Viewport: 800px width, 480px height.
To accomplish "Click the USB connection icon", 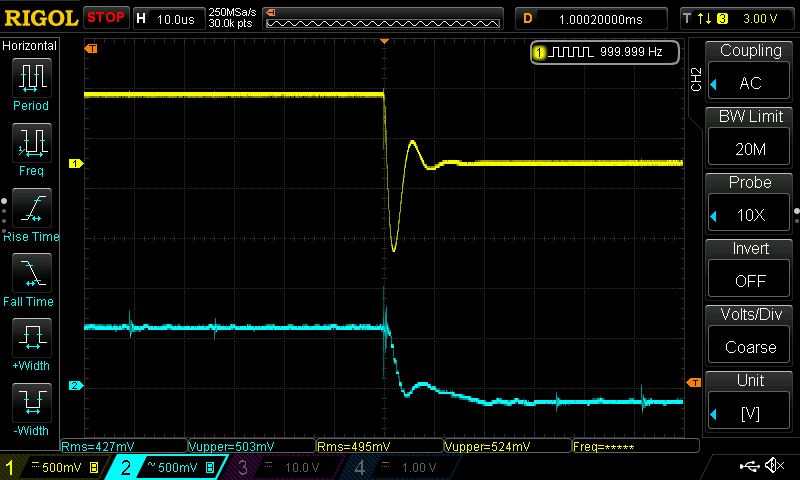I will tap(749, 465).
